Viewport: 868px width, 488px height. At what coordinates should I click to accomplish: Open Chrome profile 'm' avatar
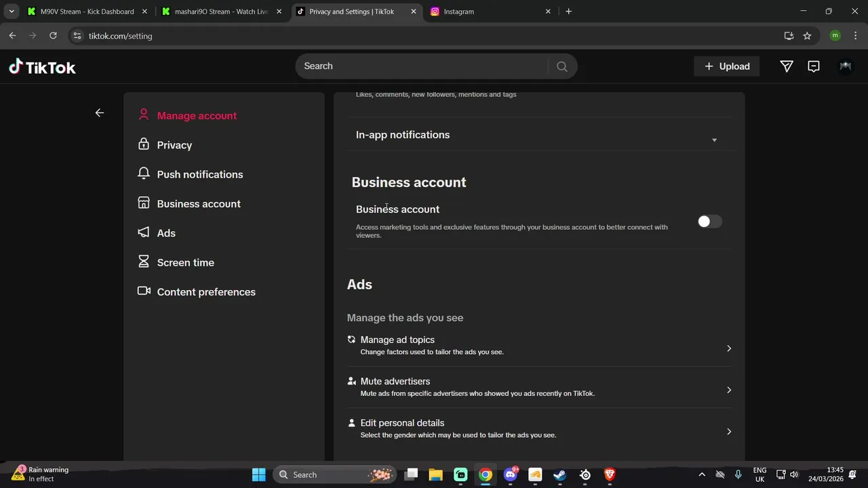(835, 36)
